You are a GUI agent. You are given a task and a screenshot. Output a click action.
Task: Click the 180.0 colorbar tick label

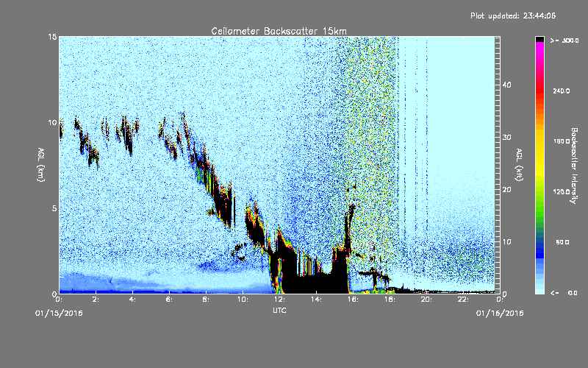pos(562,141)
